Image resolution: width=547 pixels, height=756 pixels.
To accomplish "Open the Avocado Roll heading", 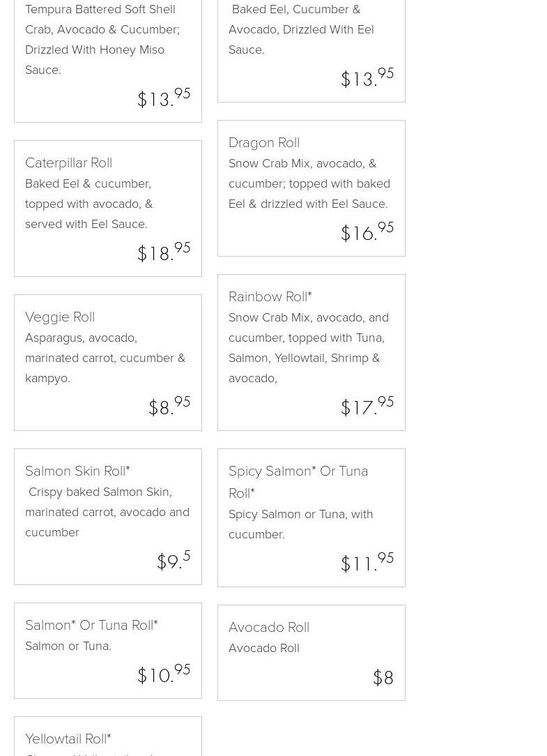I will [x=269, y=627].
